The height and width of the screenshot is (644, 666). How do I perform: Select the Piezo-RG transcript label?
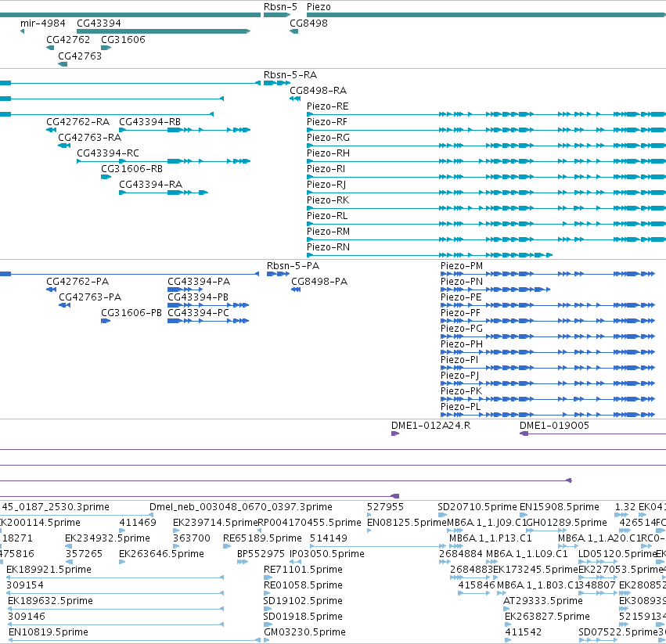click(329, 138)
